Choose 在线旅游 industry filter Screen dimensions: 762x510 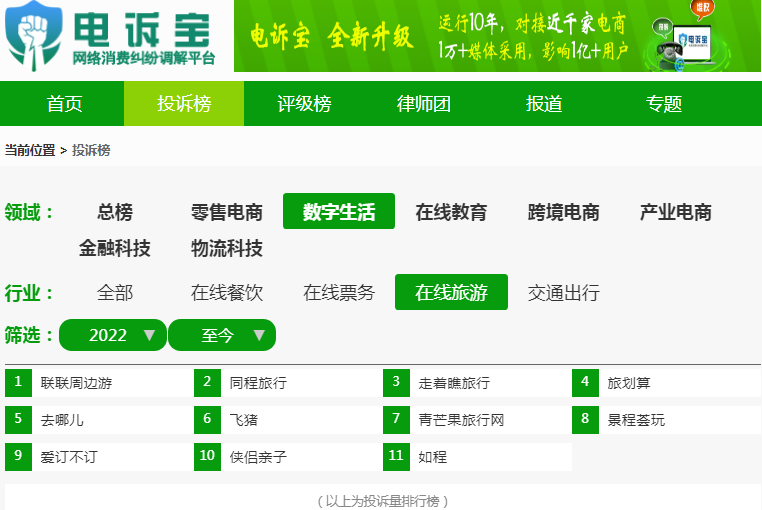451,292
